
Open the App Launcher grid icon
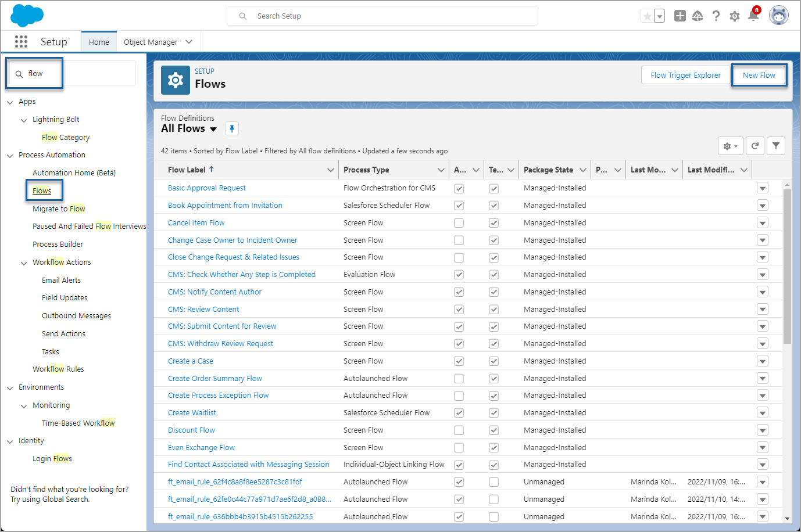click(x=21, y=41)
